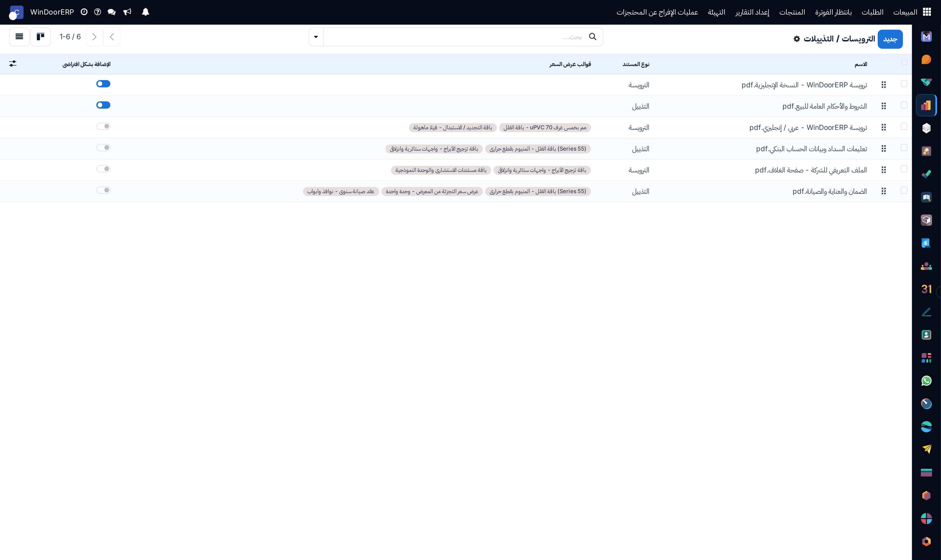
Task: Disable default toggle for الشروط والأحكام العامة للبيع.pdf
Action: coord(103,105)
